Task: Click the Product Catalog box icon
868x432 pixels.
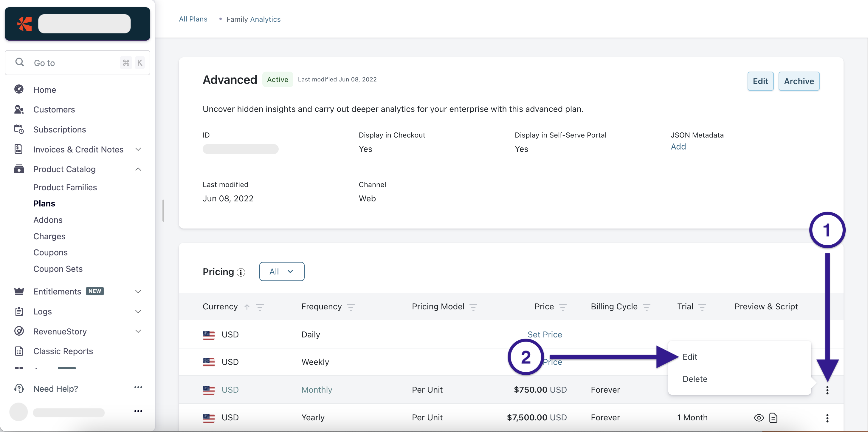Action: [x=19, y=169]
